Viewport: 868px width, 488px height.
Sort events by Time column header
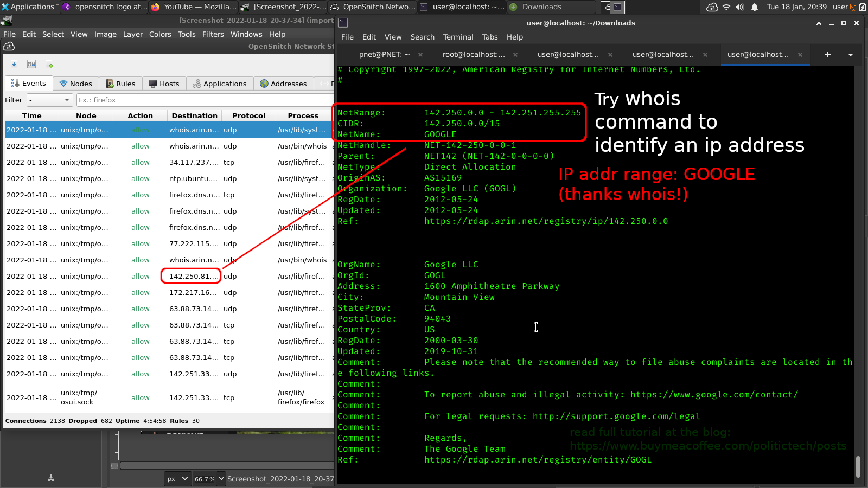click(31, 116)
